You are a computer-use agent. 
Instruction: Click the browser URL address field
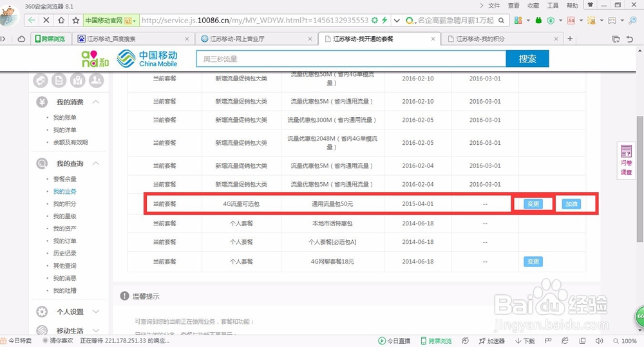tap(254, 20)
